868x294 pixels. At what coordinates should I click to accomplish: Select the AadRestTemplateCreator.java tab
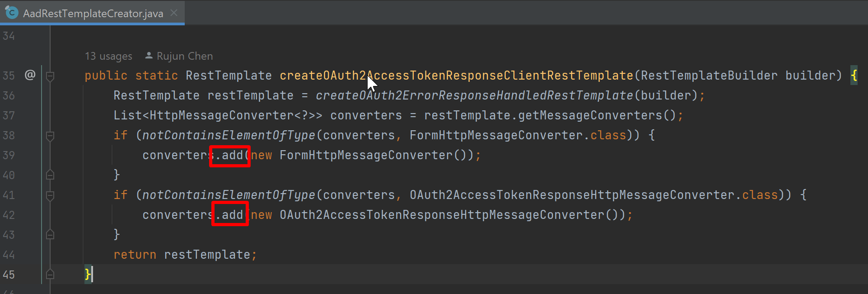click(92, 13)
